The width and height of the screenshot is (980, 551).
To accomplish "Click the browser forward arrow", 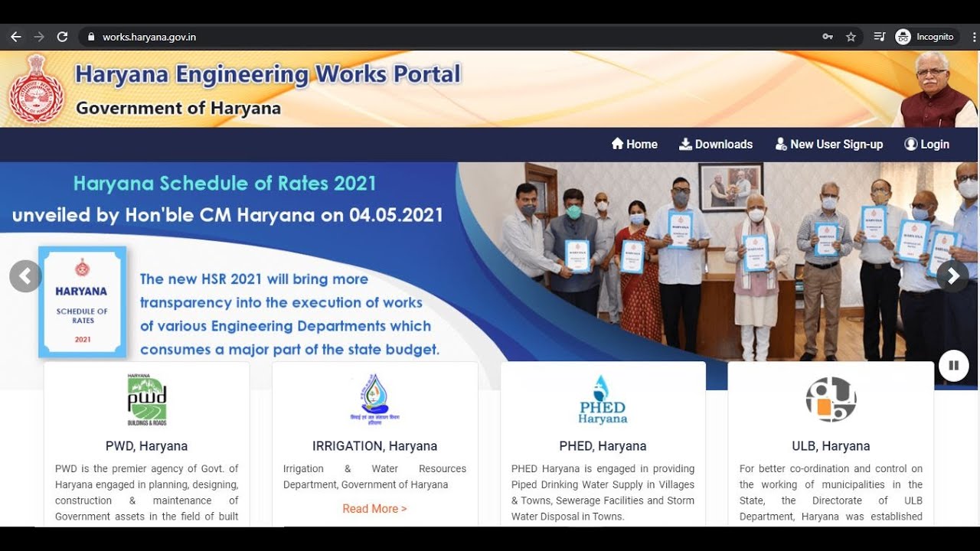I will 39,37.
